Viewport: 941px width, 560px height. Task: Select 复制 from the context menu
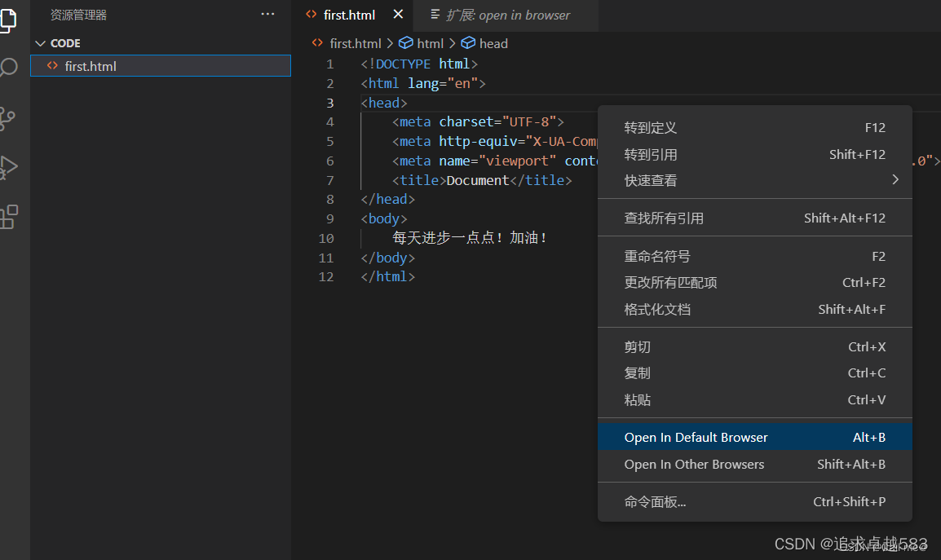coord(637,373)
